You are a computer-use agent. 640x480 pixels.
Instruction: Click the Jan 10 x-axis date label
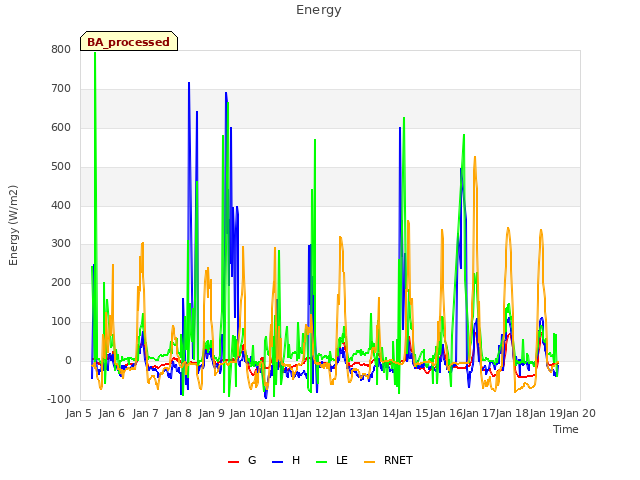(246, 413)
